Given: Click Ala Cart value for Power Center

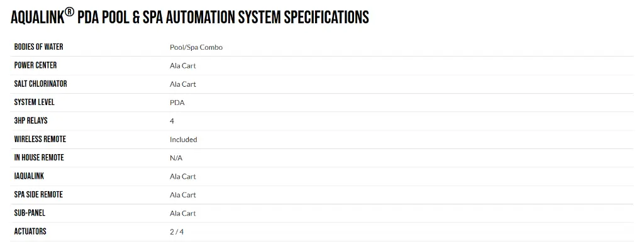Looking at the screenshot, I should click(x=183, y=66).
